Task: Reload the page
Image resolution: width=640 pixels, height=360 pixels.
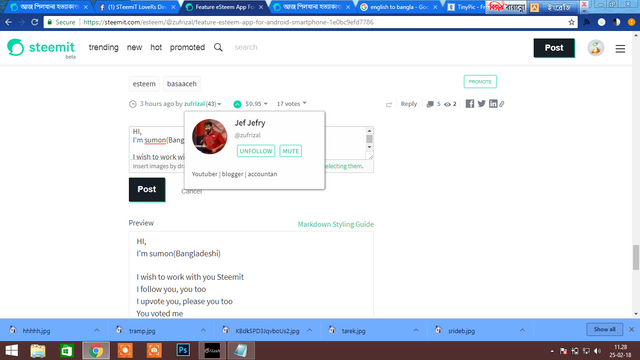Action: 35,22
